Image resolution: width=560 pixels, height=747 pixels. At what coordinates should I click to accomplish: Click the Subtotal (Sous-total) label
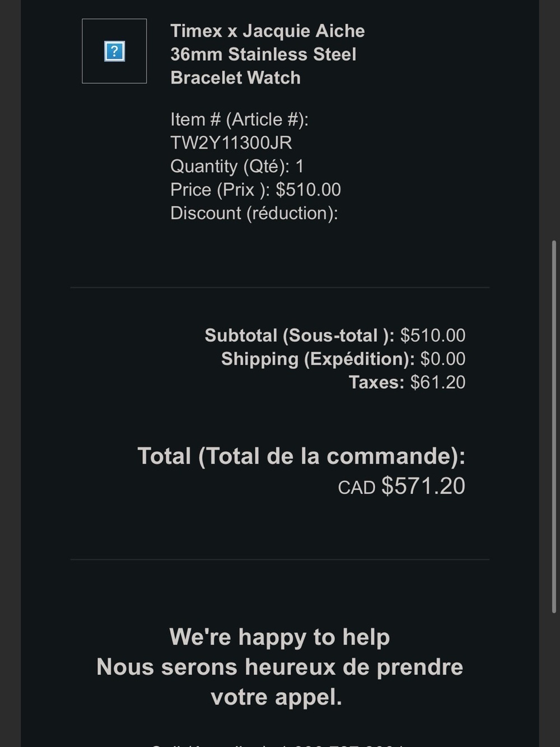[x=300, y=336]
